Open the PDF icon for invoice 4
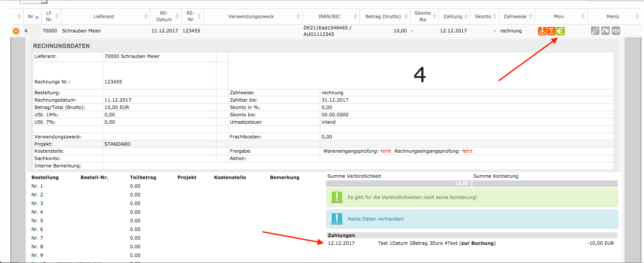 pyautogui.click(x=616, y=31)
